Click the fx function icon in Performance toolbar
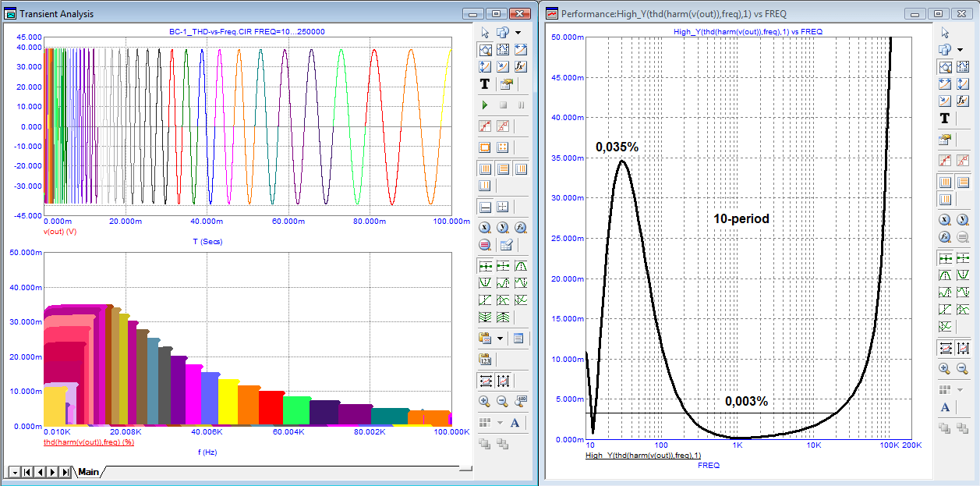Screen dimensions: 980x486 (x=962, y=101)
